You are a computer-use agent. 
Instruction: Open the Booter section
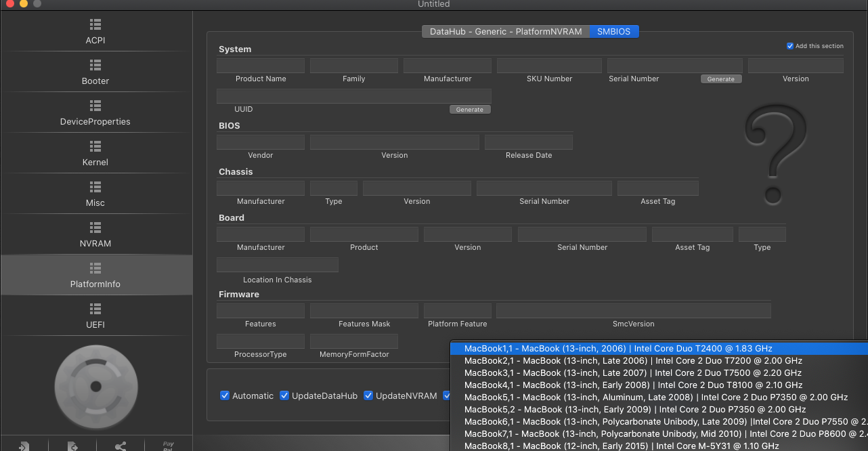[x=95, y=72]
